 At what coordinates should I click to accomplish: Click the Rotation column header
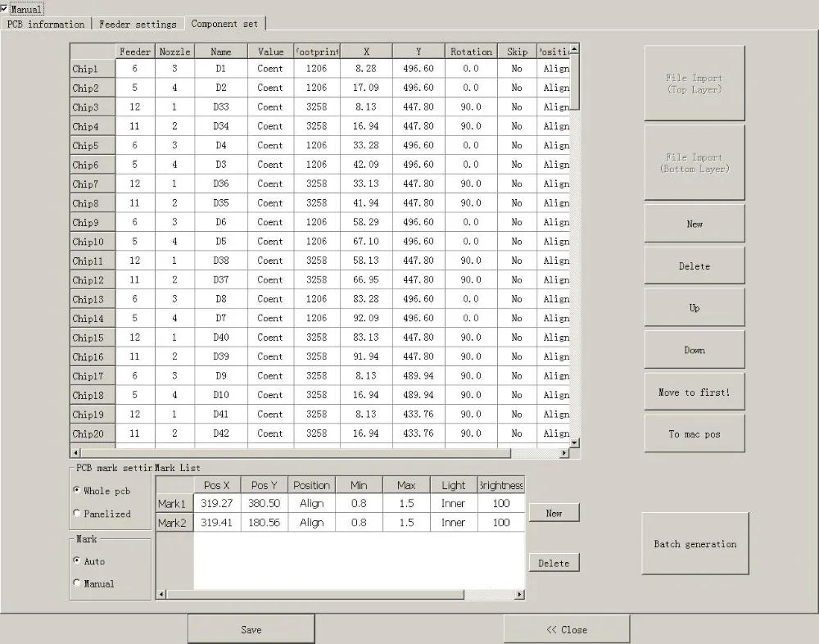point(471,52)
